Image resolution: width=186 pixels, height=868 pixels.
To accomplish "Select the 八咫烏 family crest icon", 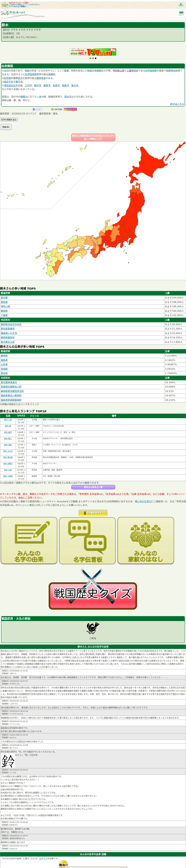I will click(93, 628).
